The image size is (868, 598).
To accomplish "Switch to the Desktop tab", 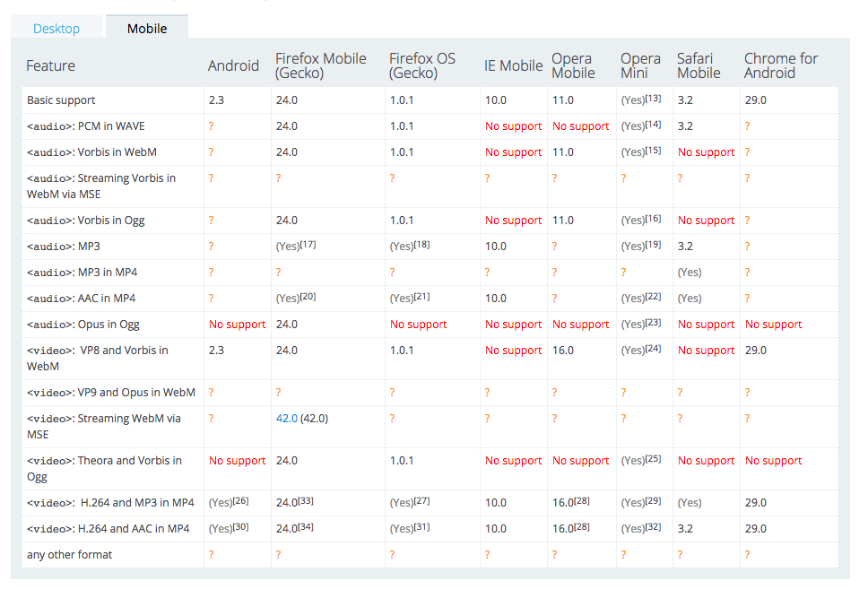I will (56, 28).
